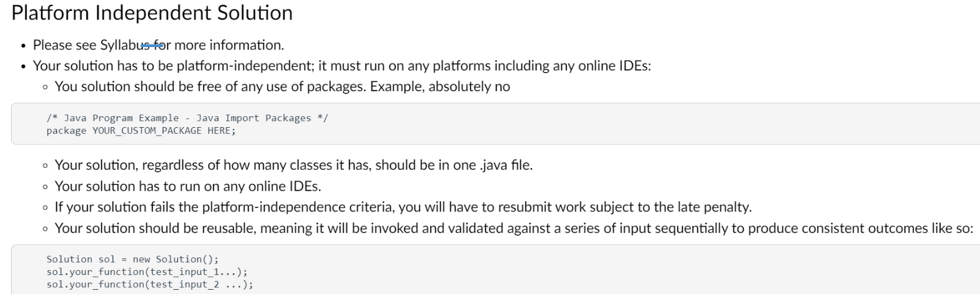
Task: Click the "sol.your_function(test_input_1...);" code line
Action: pos(147,272)
